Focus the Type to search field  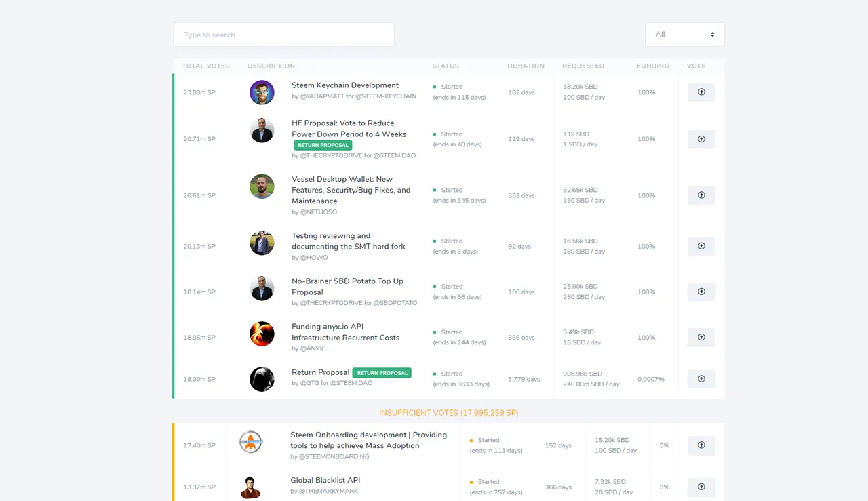283,35
